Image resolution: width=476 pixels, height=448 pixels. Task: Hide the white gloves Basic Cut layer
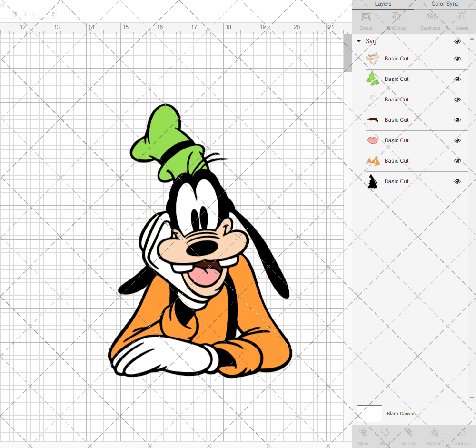(x=457, y=100)
